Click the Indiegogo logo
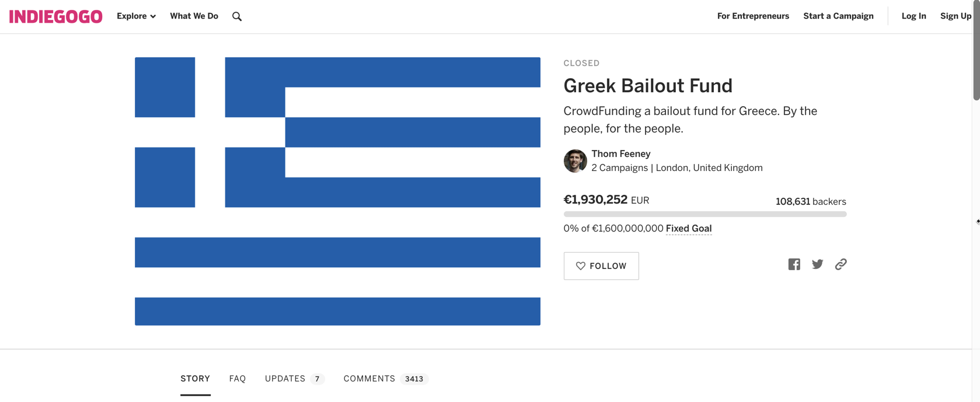This screenshot has height=402, width=980. pos(56,16)
